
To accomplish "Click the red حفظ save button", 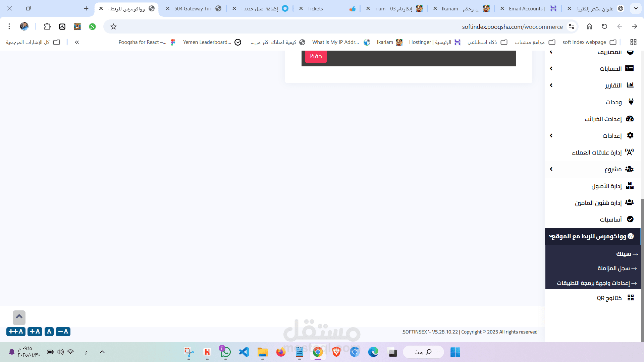I will 316,56.
